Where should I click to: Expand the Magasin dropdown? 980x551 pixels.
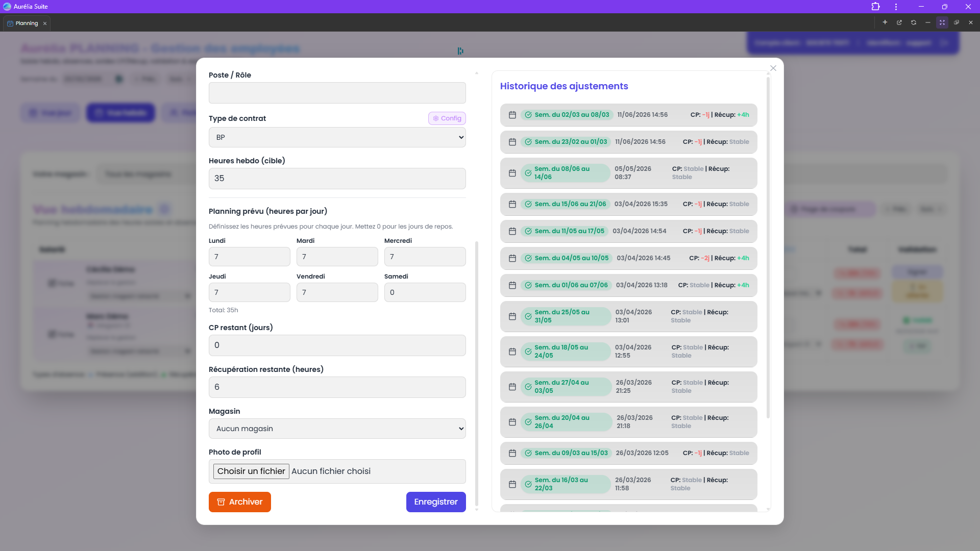tap(337, 429)
